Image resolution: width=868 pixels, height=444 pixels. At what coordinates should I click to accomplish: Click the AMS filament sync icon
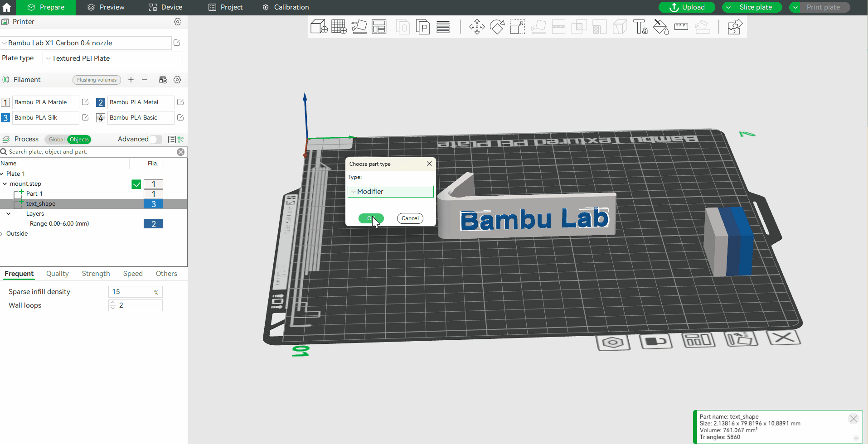point(163,80)
